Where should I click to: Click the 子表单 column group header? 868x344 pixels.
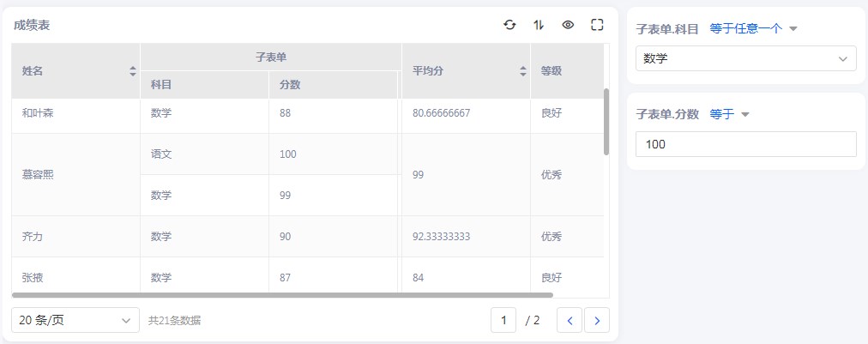(x=271, y=57)
